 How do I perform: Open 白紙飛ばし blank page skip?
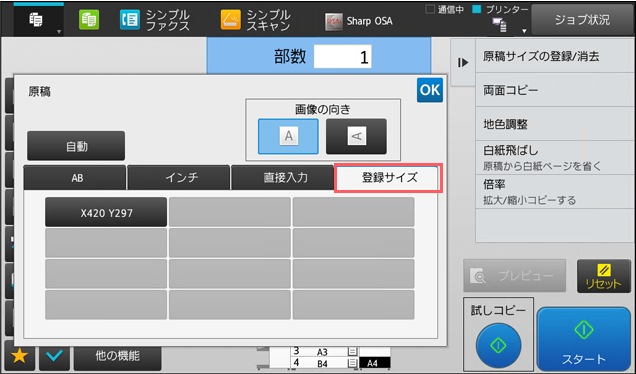(555, 158)
